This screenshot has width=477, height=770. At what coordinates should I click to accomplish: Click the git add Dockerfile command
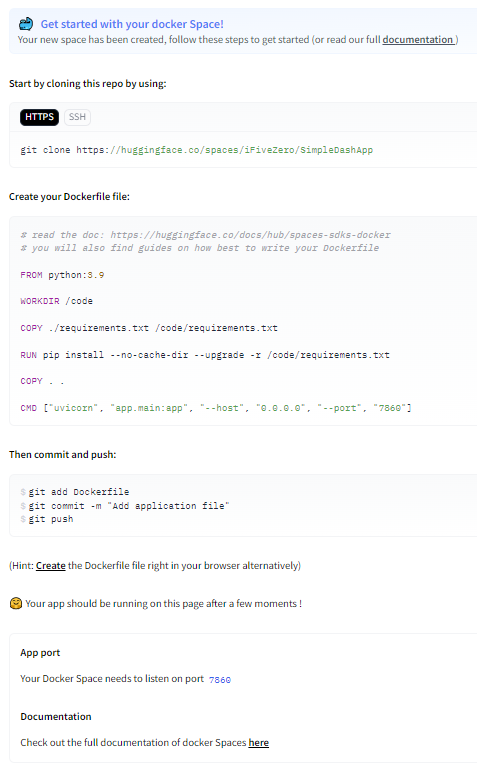pos(79,492)
